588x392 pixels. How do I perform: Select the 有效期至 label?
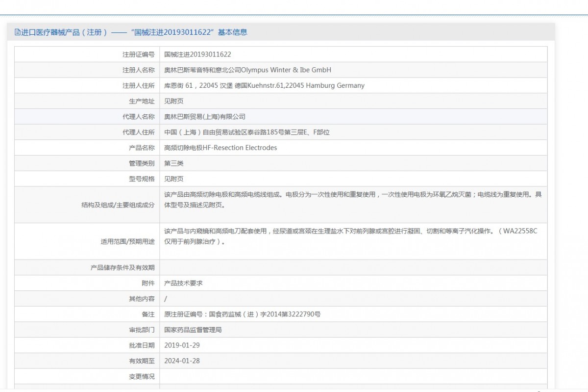[x=142, y=361]
